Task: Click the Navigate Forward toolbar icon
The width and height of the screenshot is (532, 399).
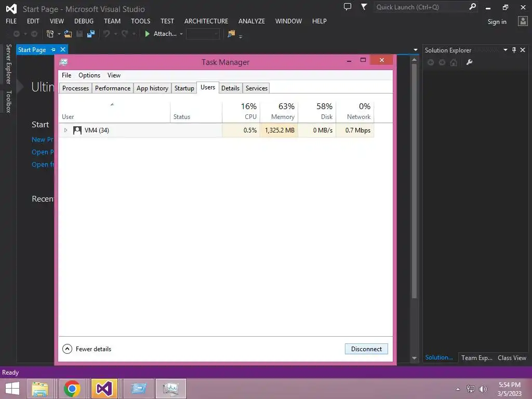Action: 34,34
